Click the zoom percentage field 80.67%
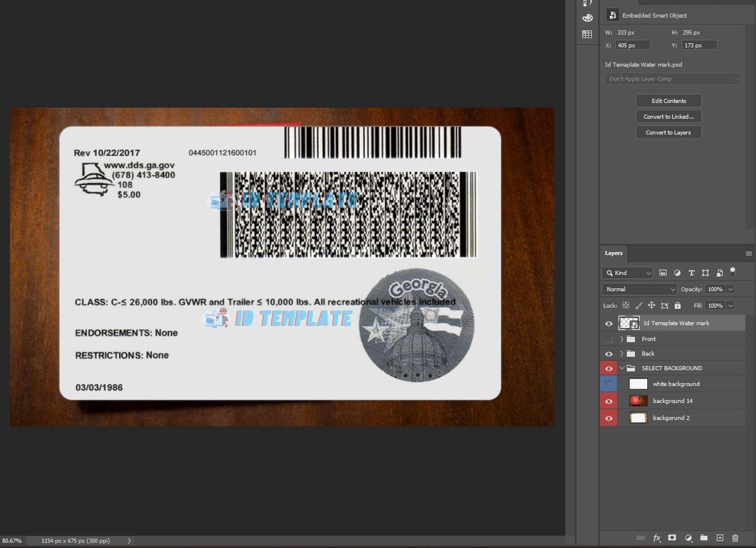Screen dimensions: 756x548 tap(12, 541)
